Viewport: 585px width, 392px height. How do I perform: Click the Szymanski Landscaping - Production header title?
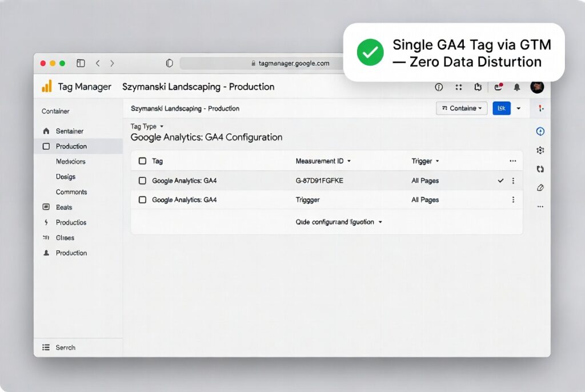[x=198, y=87]
